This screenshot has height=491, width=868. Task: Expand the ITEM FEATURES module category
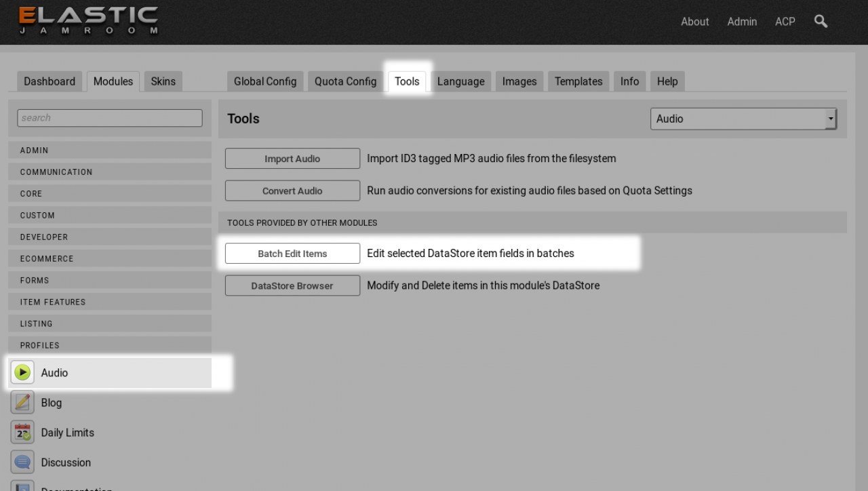pos(110,302)
